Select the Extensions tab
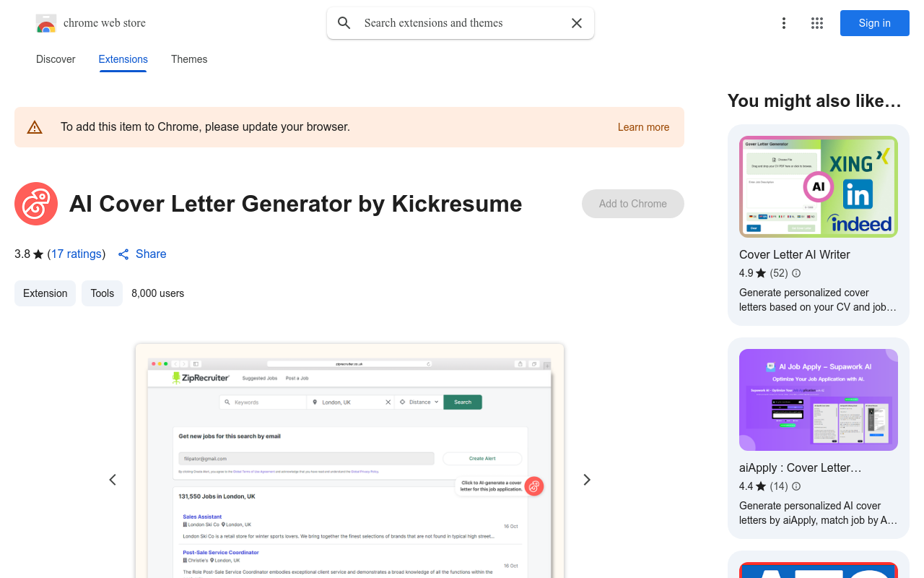Viewport: 924px width, 578px height. [x=123, y=59]
